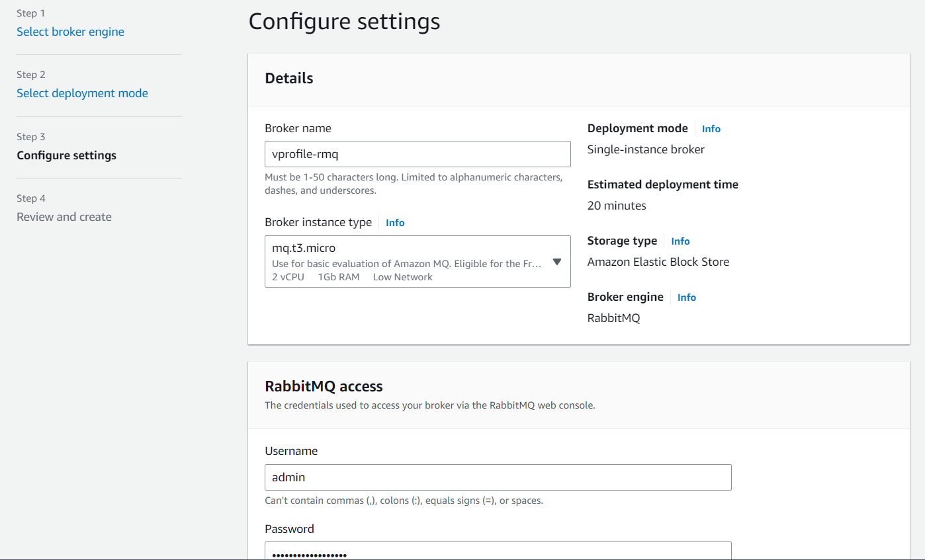The image size is (925, 560).
Task: Click the Configure settings page title
Action: click(x=344, y=21)
